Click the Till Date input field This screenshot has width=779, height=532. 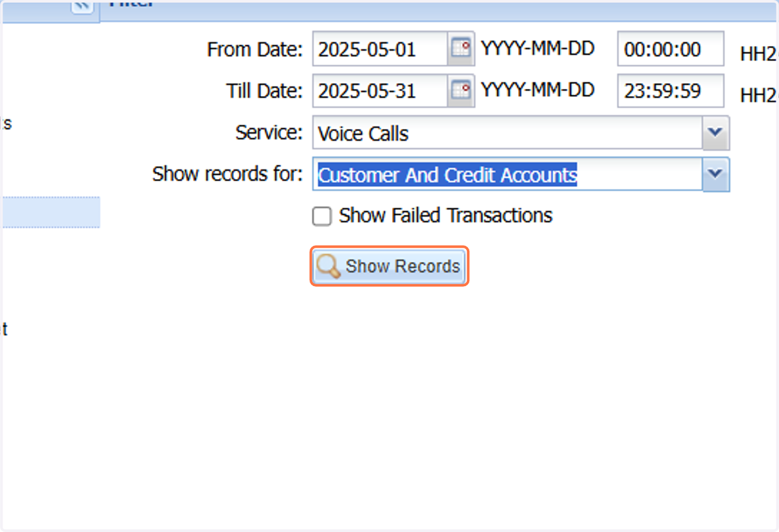coord(380,91)
